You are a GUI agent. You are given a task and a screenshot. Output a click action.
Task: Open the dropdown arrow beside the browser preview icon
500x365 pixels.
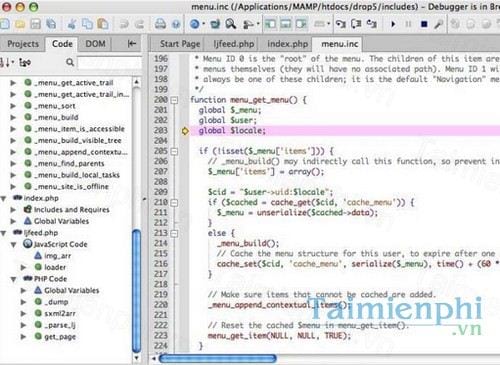(x=203, y=24)
